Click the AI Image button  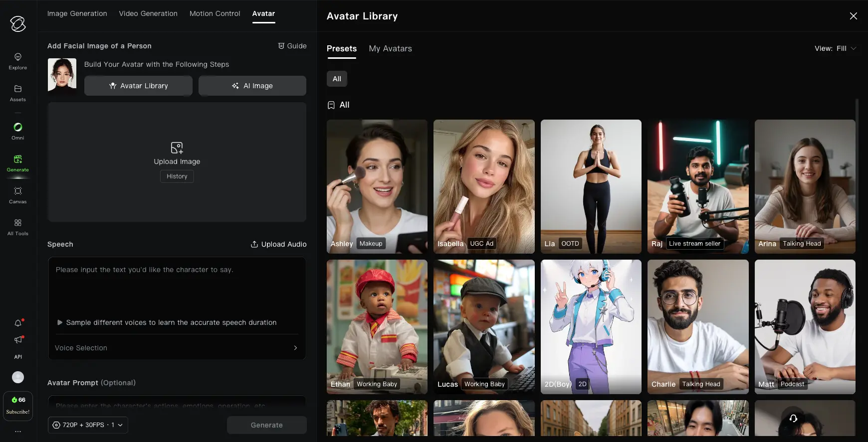pyautogui.click(x=252, y=86)
